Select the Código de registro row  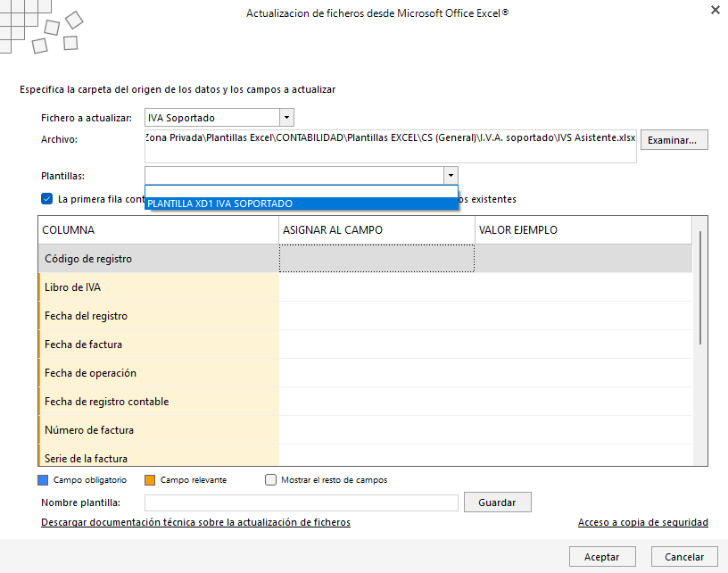click(365, 259)
